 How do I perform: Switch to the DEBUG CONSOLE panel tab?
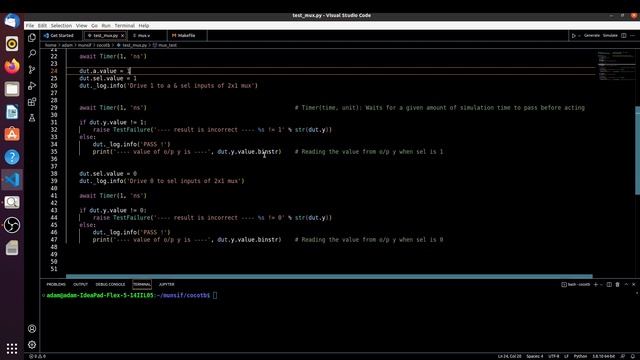click(x=110, y=284)
